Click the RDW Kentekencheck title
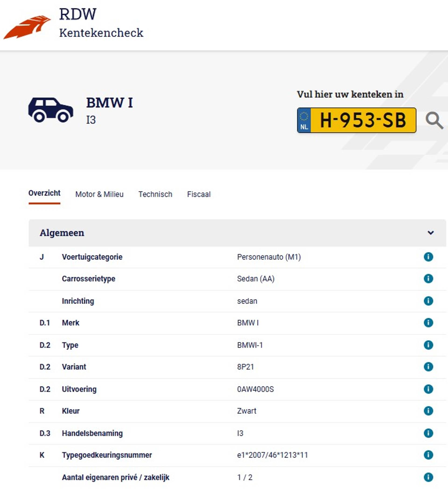 coord(101,23)
